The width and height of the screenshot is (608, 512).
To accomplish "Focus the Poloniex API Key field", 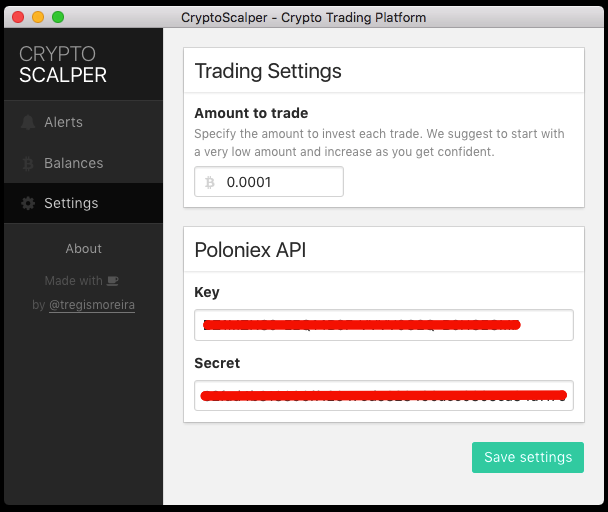I will (384, 325).
